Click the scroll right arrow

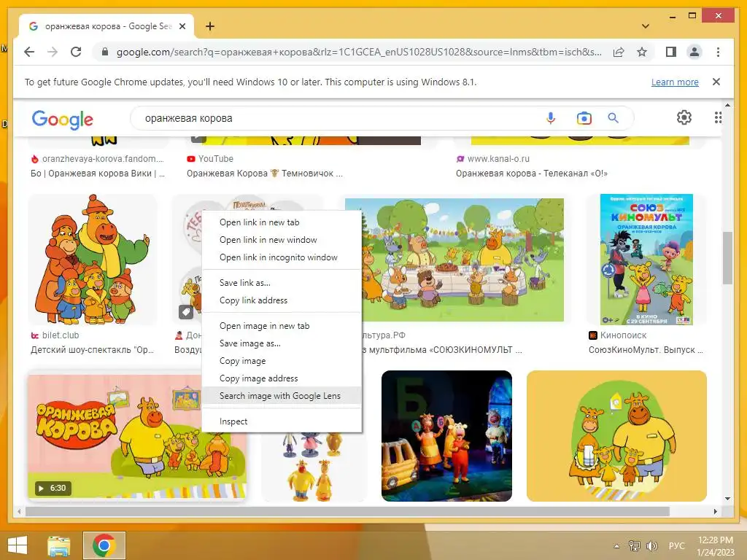point(715,511)
